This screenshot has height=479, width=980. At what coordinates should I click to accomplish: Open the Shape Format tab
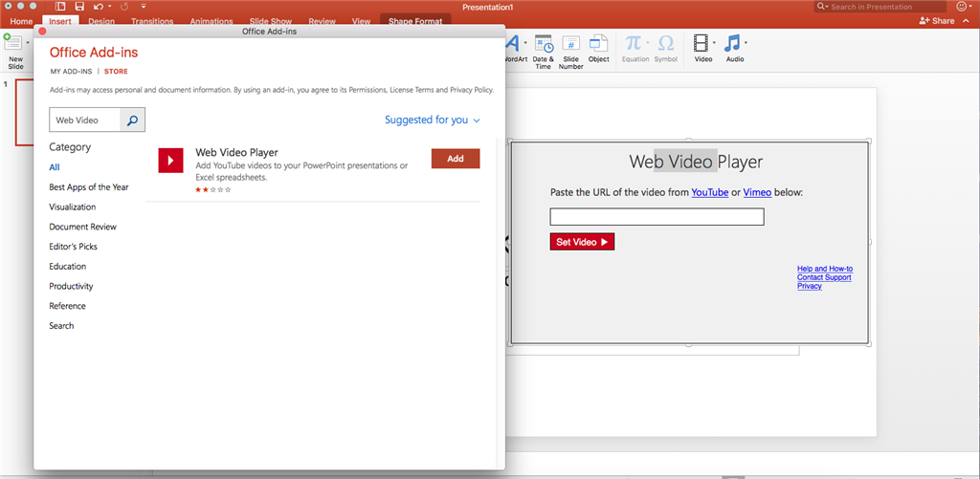pos(415,21)
